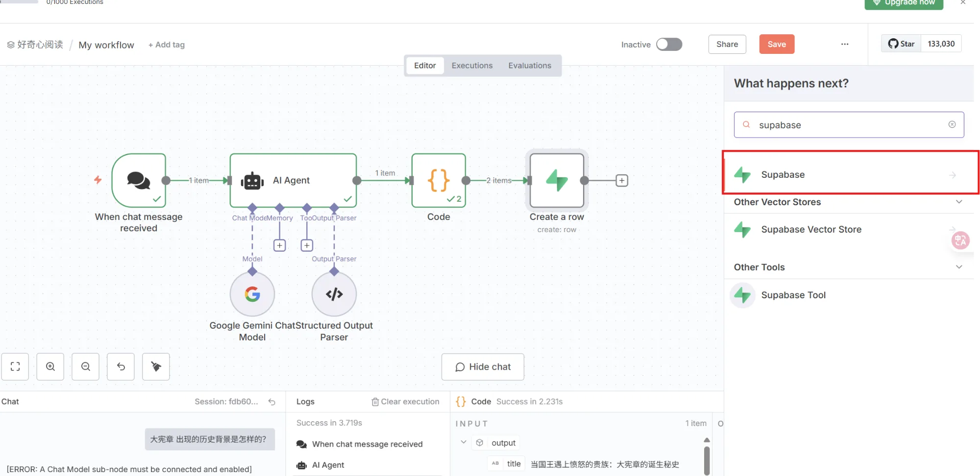Select the Supabase node result
This screenshot has height=476, width=980.
pyautogui.click(x=849, y=174)
